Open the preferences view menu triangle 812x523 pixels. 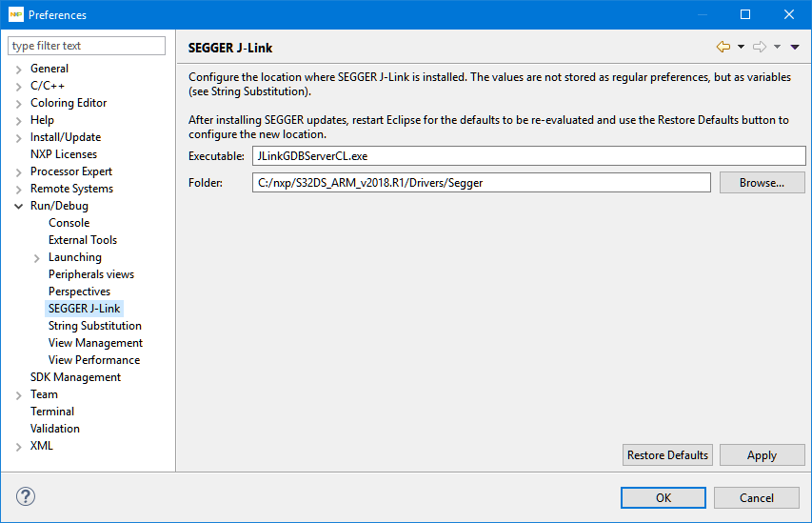(795, 47)
